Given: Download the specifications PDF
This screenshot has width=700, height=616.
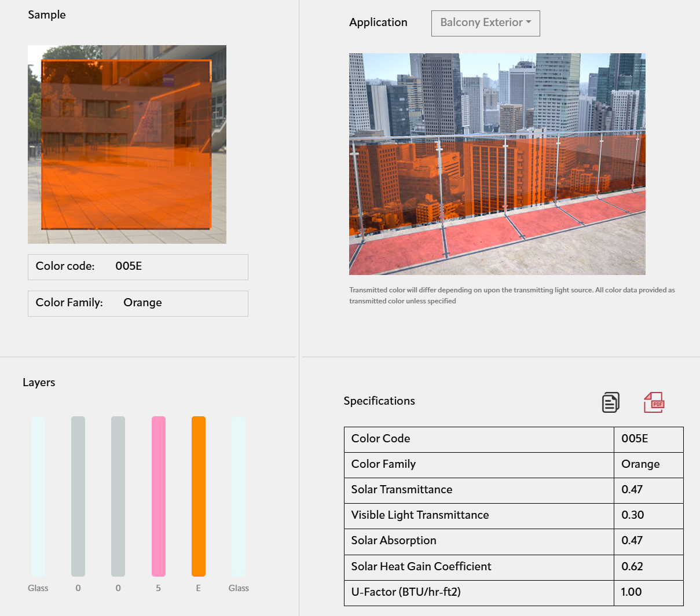Looking at the screenshot, I should click(x=654, y=402).
